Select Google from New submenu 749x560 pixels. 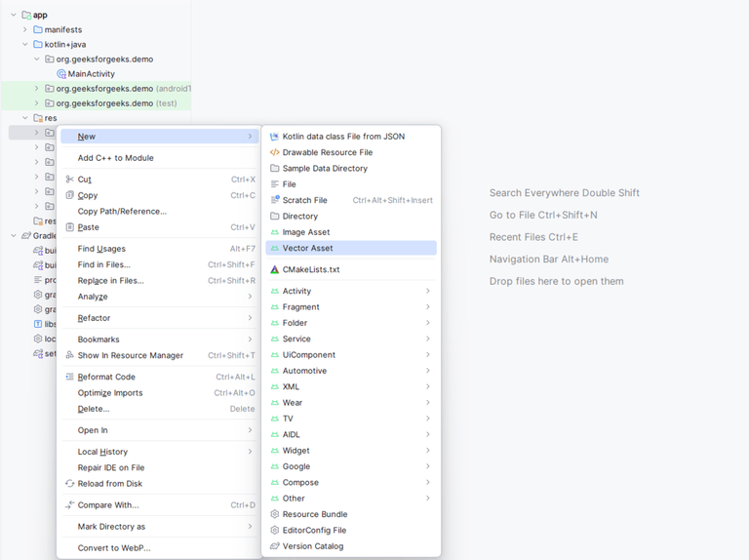coord(351,466)
